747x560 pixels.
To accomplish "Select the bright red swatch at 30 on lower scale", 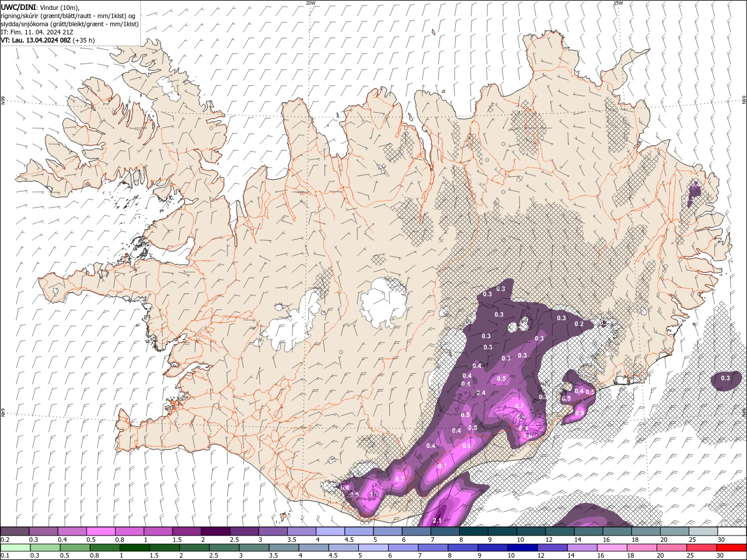I will click(732, 548).
